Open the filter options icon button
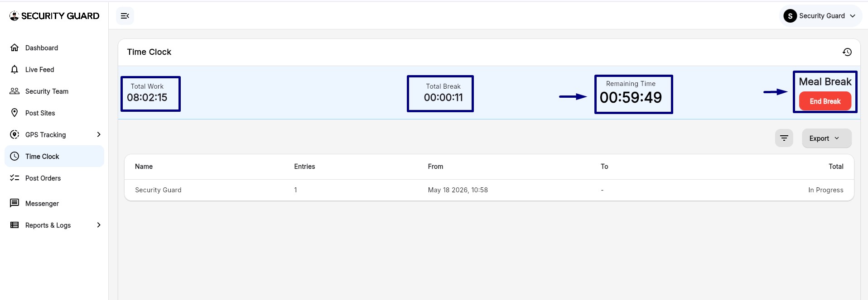The image size is (868, 300). point(784,138)
